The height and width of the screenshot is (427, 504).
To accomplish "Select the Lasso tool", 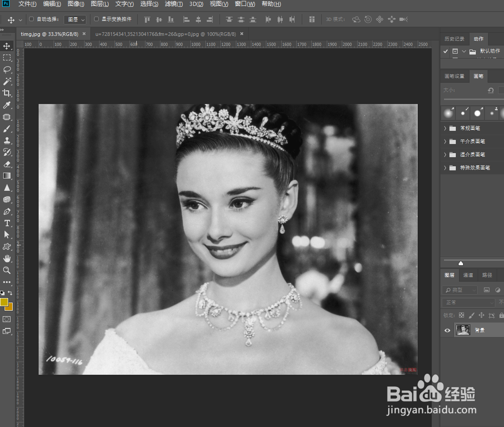I will click(x=7, y=70).
